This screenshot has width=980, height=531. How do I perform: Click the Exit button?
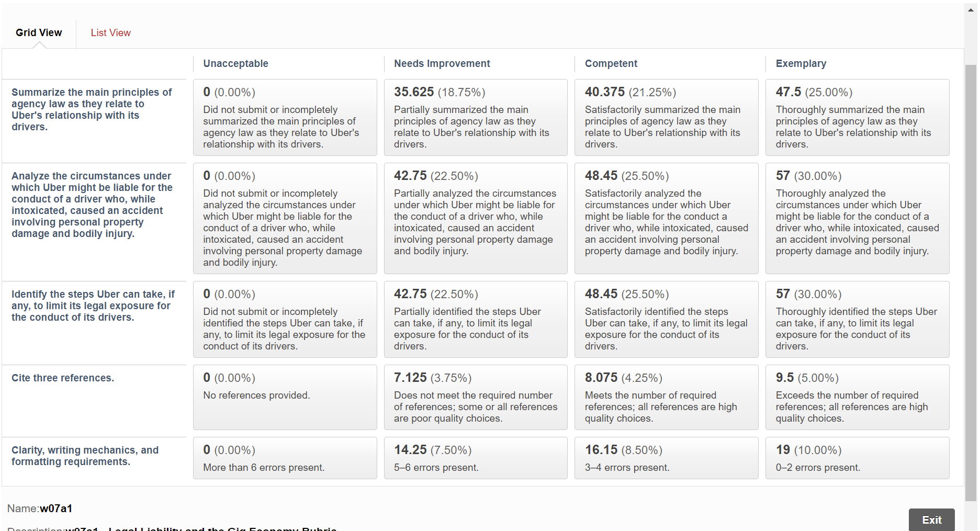click(931, 519)
